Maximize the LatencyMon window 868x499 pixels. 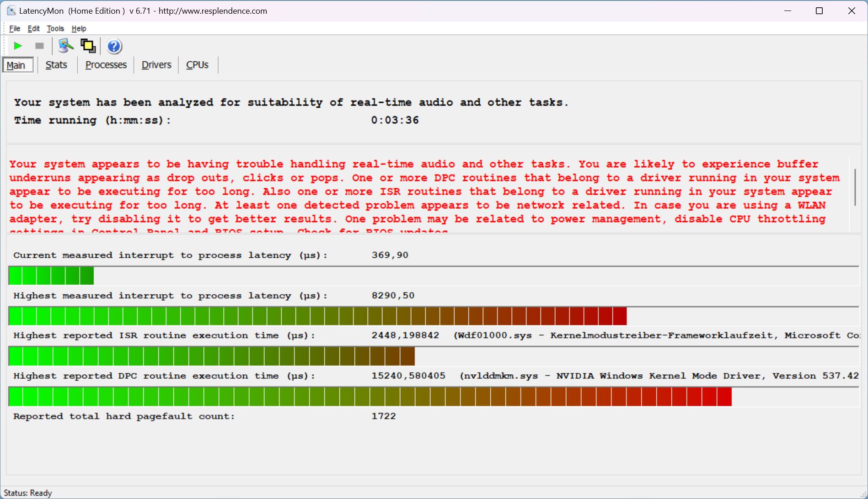pos(819,11)
